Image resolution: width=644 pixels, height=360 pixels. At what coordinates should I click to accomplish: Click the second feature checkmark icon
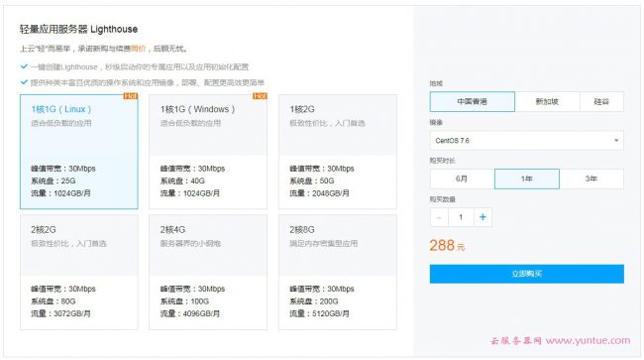pyautogui.click(x=24, y=81)
